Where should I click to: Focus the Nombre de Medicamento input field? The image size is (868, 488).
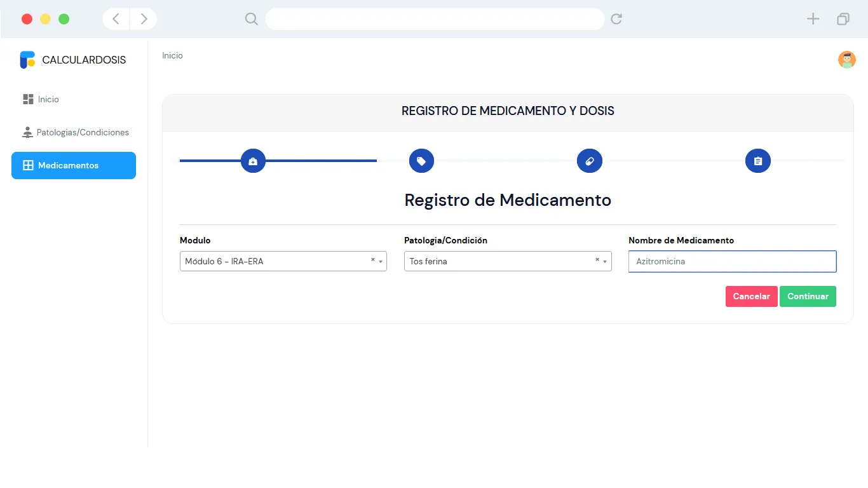click(x=732, y=261)
